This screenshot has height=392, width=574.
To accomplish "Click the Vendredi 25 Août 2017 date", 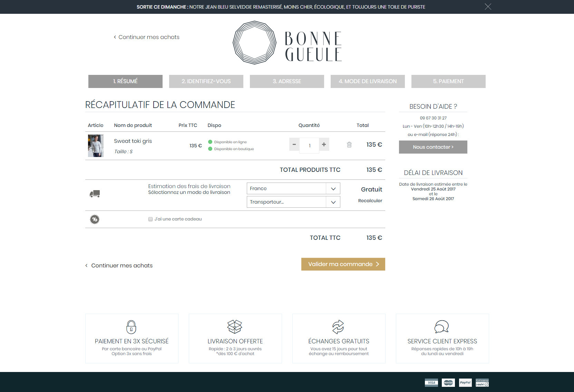I will coord(433,189).
